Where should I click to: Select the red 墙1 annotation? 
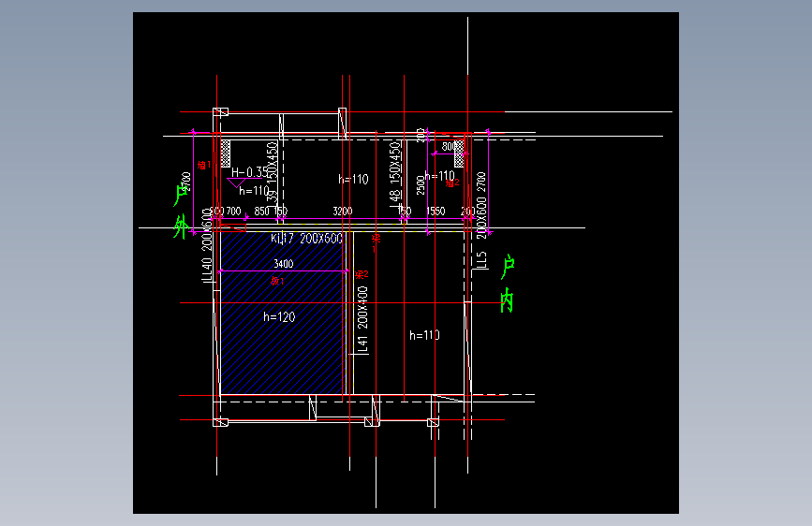204,165
